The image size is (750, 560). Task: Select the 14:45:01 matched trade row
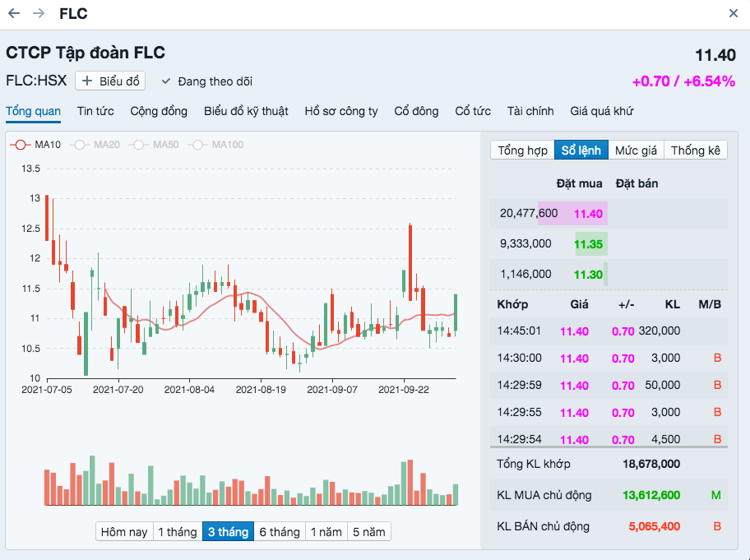click(x=609, y=331)
